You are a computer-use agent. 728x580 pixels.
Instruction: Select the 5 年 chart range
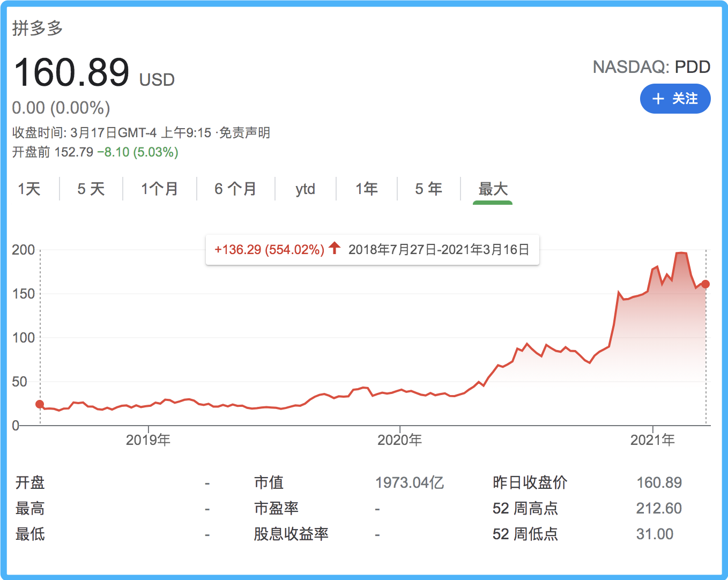tap(428, 189)
